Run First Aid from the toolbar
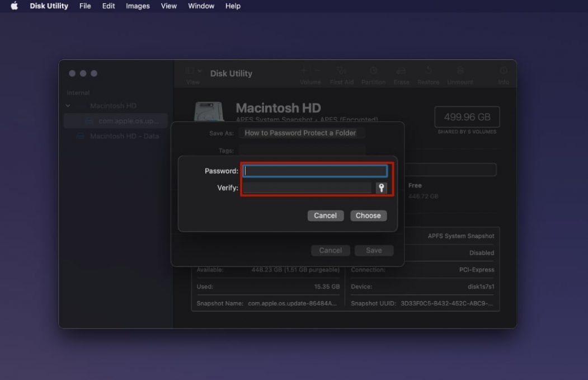Image resolution: width=588 pixels, height=380 pixels. point(341,73)
